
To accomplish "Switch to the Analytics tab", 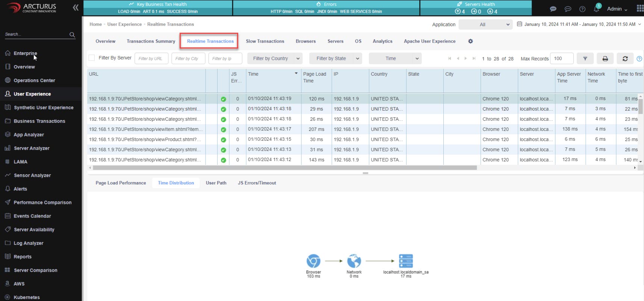I will 382,41.
